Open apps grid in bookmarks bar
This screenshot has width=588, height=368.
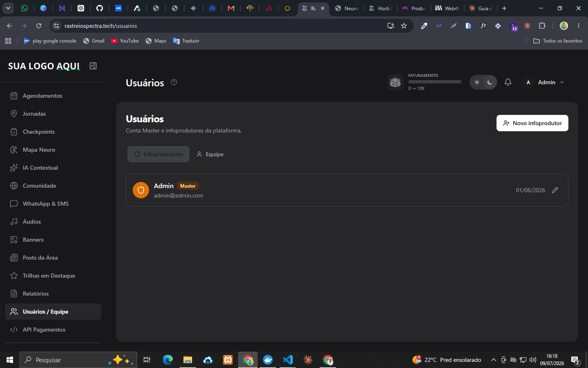(8, 41)
